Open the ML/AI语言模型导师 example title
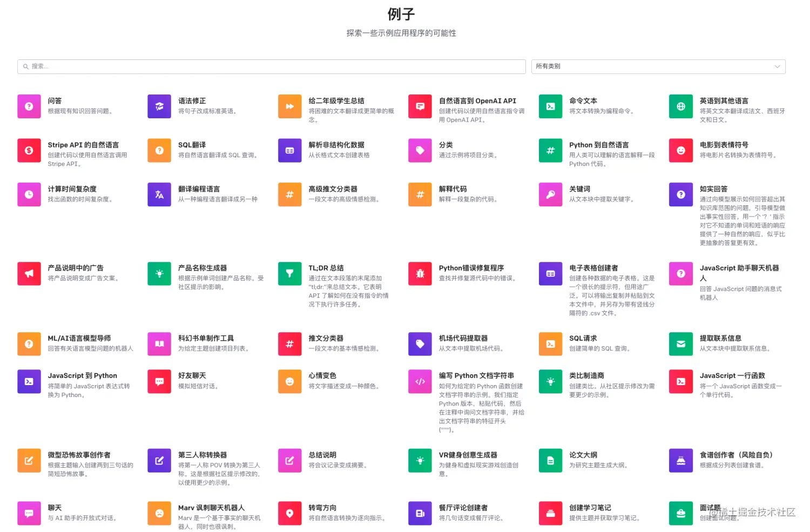This screenshot has width=810, height=532. [79, 338]
